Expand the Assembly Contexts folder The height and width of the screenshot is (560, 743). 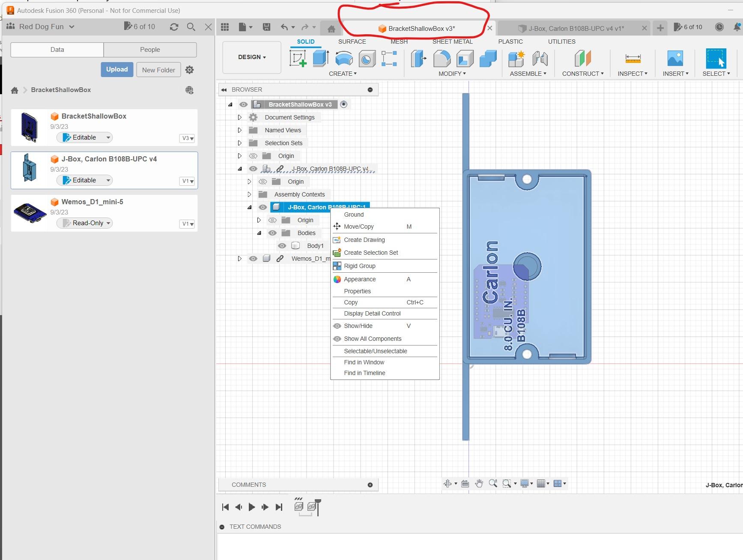point(249,194)
